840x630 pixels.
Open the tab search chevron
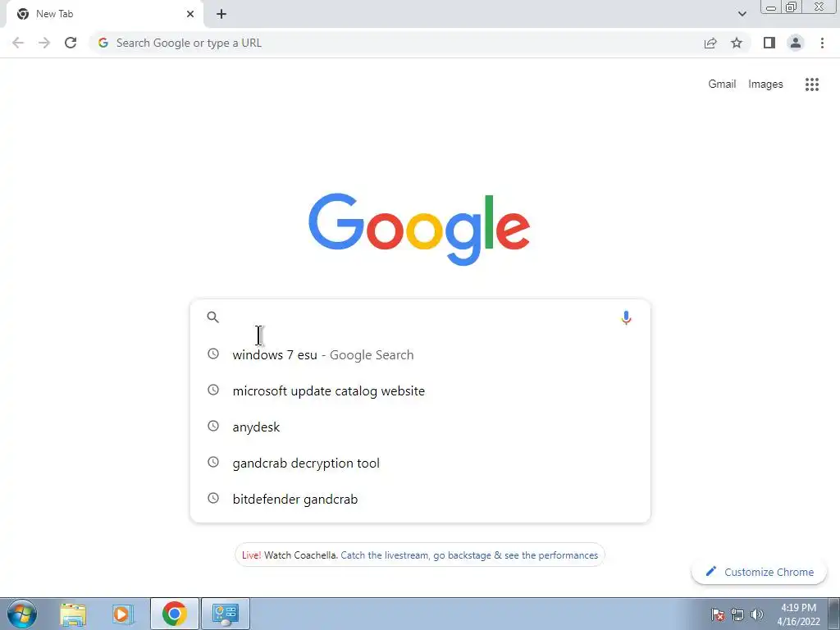click(x=742, y=14)
